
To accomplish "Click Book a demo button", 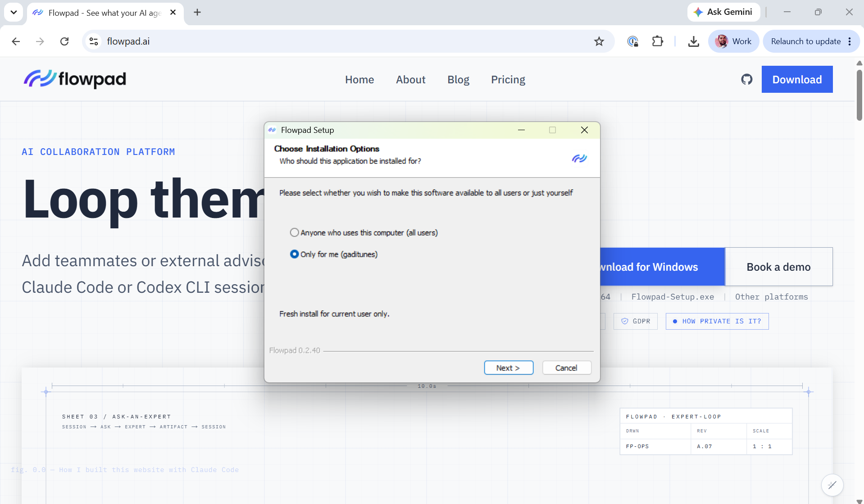I will [779, 267].
